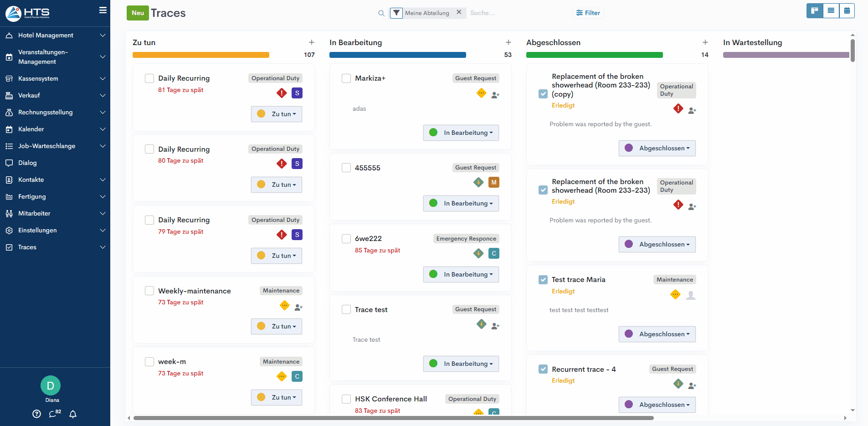Select the kanban board view icon

tap(815, 11)
